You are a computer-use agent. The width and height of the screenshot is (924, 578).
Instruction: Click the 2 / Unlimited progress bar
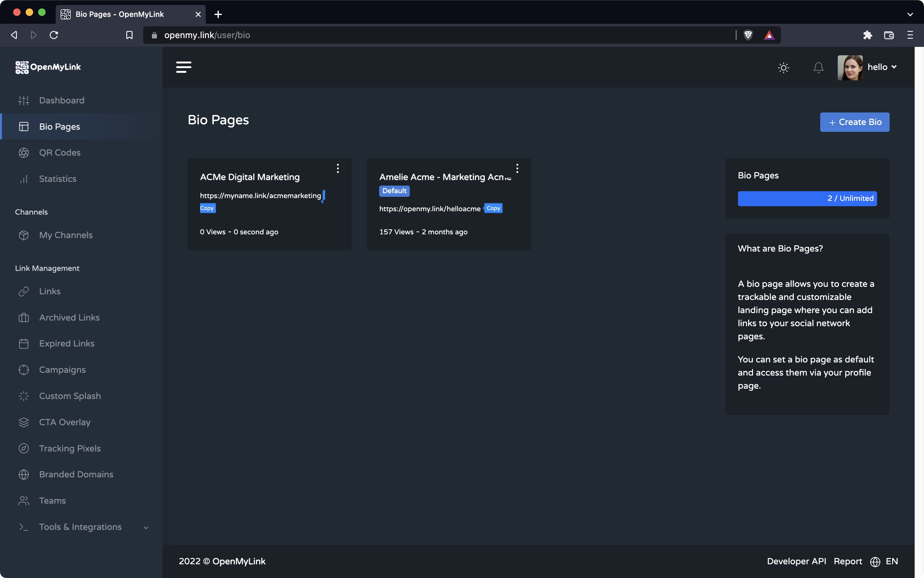[807, 198]
